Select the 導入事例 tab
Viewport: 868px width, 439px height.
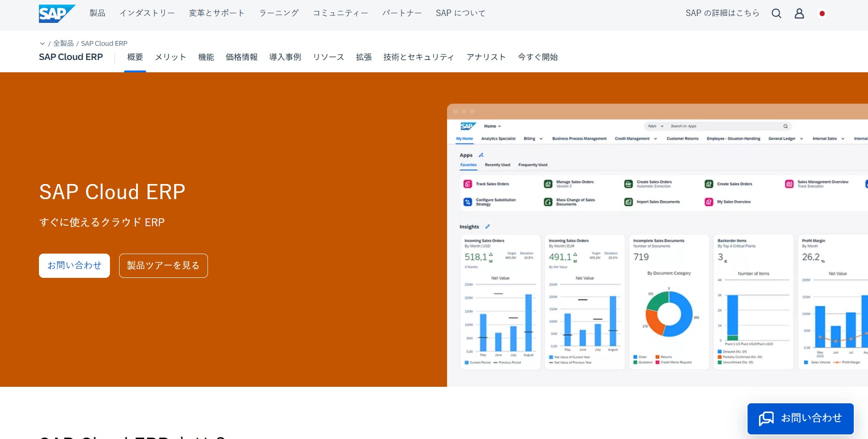285,57
